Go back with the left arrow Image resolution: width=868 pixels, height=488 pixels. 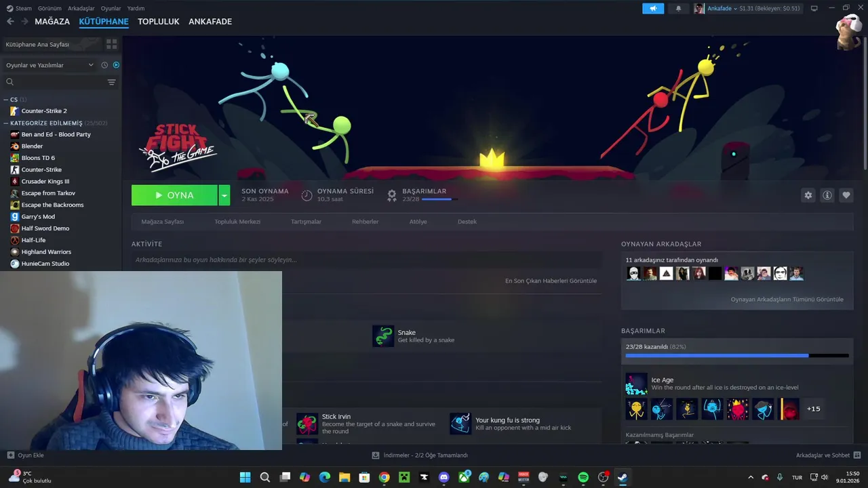[10, 22]
